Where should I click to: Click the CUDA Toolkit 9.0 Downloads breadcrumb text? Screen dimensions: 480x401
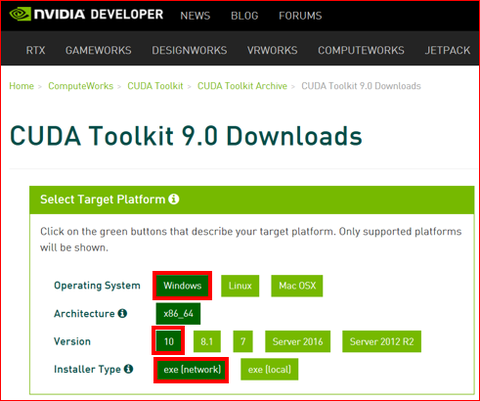pos(361,86)
